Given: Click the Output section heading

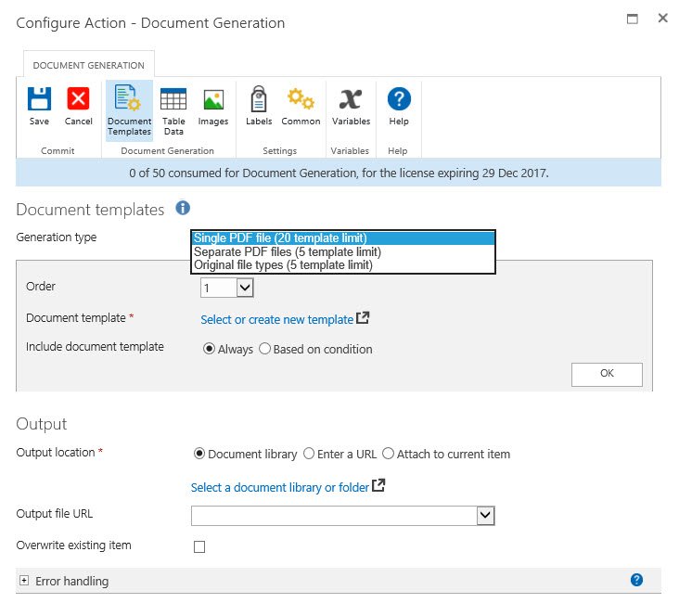Looking at the screenshot, I should pyautogui.click(x=42, y=424).
